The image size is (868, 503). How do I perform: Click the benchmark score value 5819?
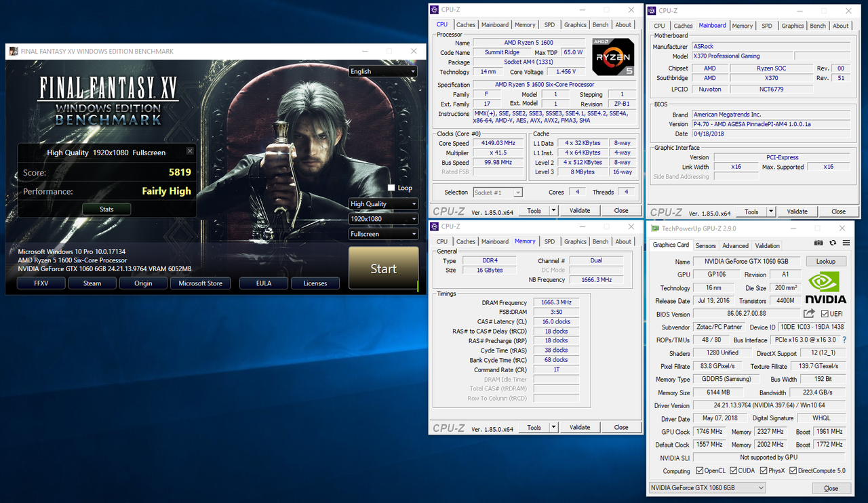coord(180,172)
